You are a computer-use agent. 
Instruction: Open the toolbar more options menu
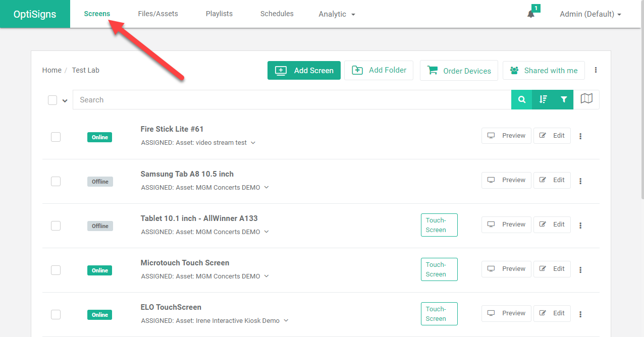point(596,70)
